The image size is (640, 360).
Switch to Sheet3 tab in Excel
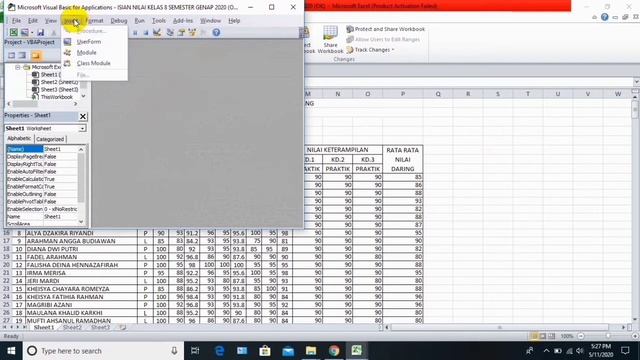100,327
